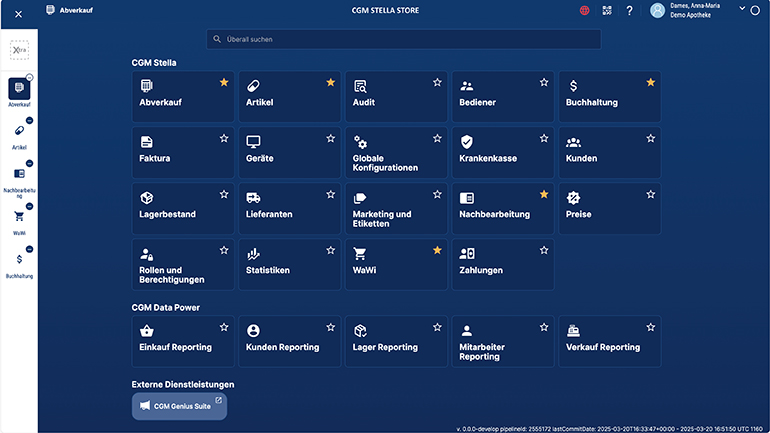Toggle favorite star on the Kunden tile

pos(651,138)
